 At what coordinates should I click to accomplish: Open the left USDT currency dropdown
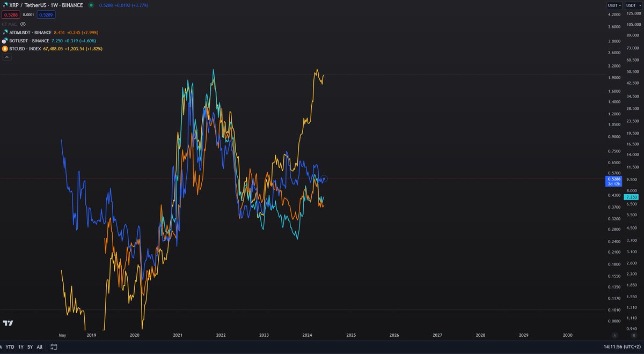point(614,5)
